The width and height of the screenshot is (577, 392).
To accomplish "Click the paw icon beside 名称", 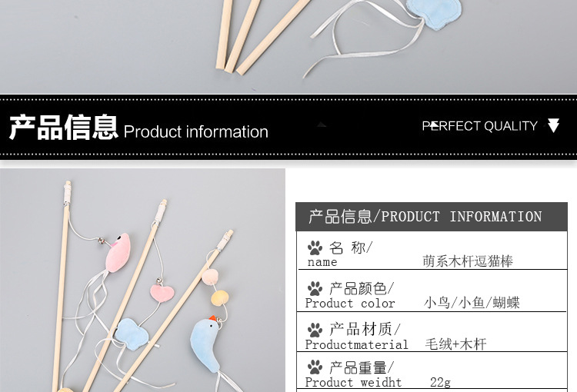I will click(x=315, y=248).
